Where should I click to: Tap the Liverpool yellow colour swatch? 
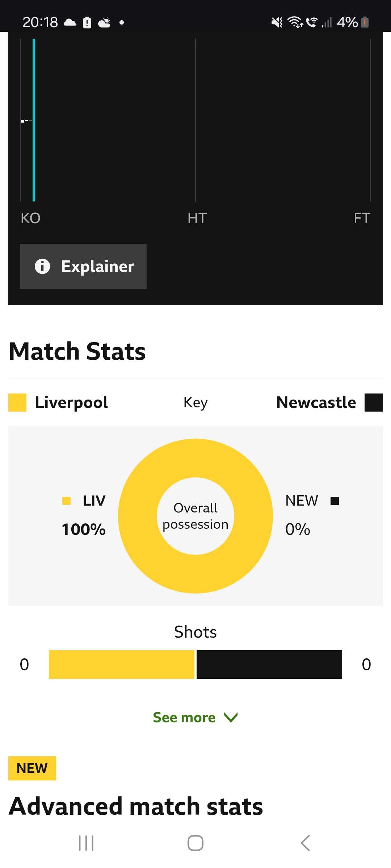[17, 403]
